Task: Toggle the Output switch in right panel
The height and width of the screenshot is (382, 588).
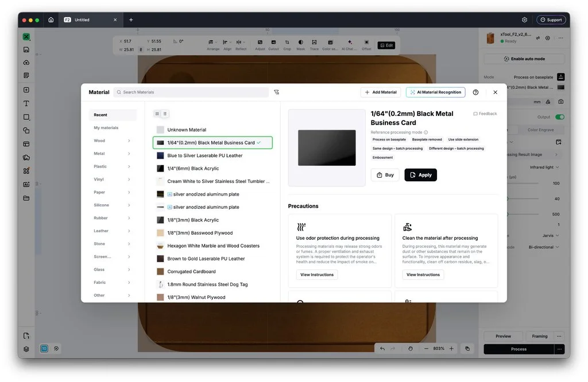Action: (560, 117)
